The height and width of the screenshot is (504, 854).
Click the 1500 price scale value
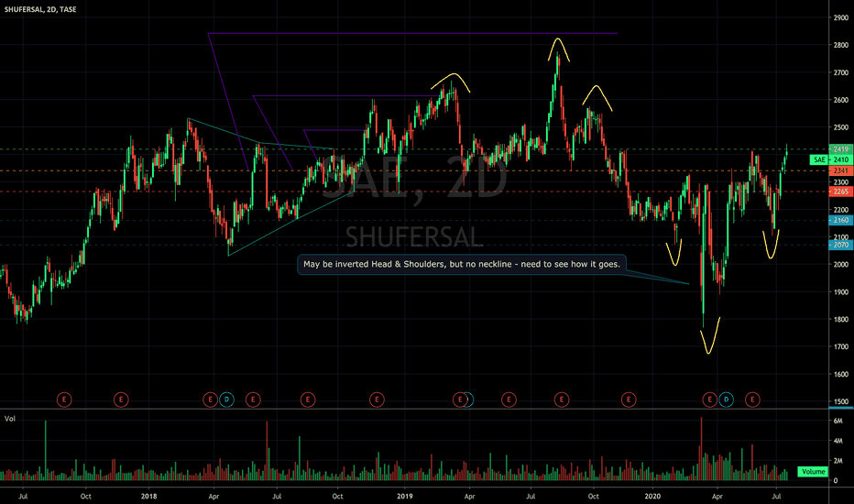841,401
